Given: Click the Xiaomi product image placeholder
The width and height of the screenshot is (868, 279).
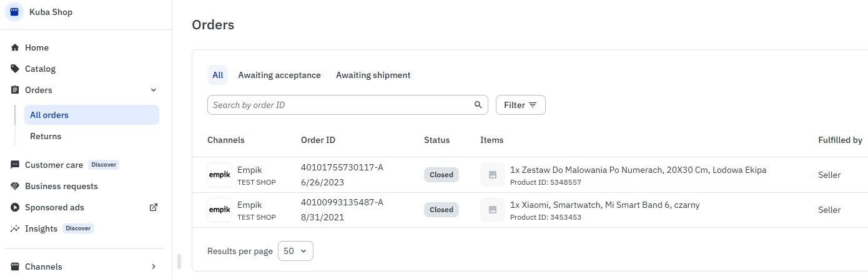Looking at the screenshot, I should [x=493, y=210].
